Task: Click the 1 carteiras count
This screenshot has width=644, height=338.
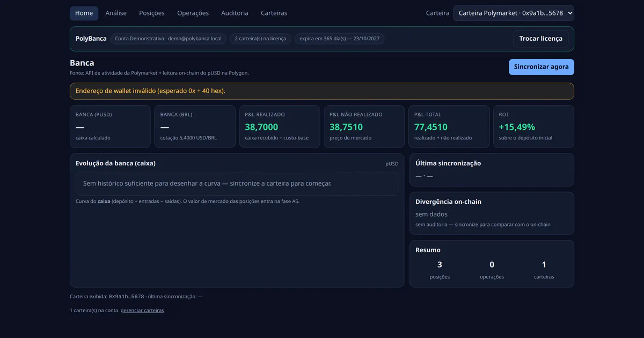Action: point(544,264)
